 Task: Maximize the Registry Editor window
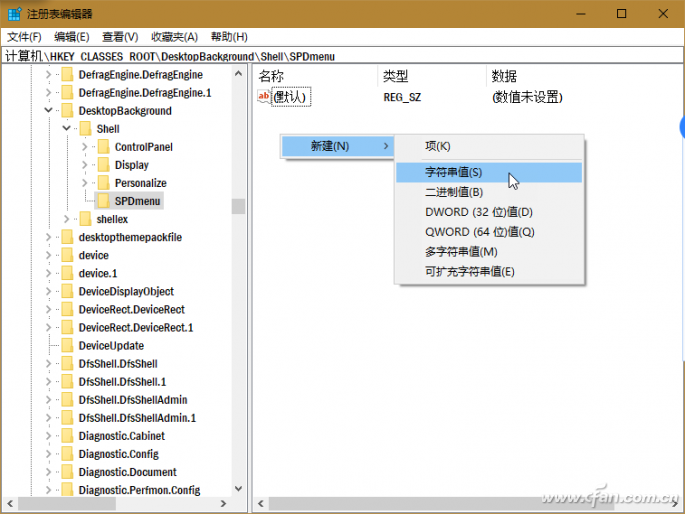(x=621, y=14)
